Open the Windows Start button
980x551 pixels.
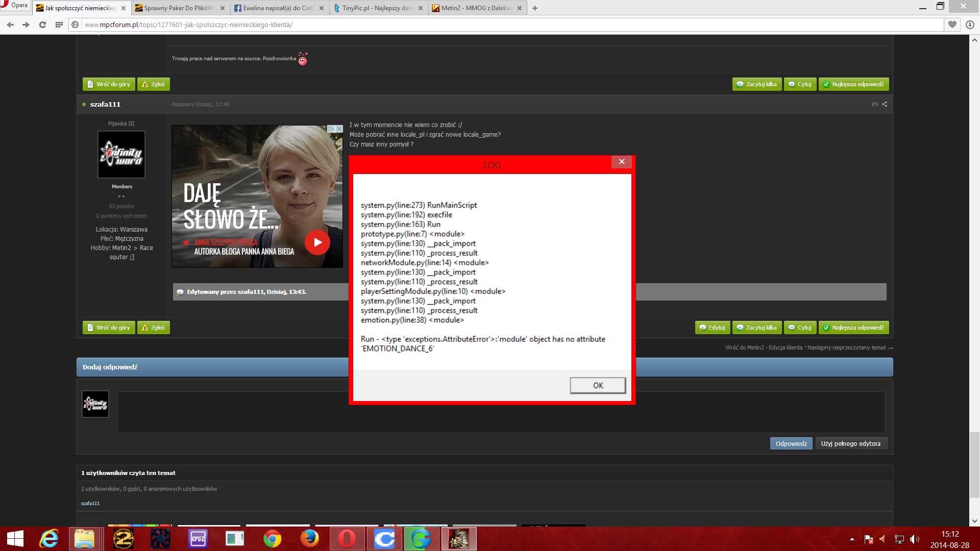coord(15,539)
